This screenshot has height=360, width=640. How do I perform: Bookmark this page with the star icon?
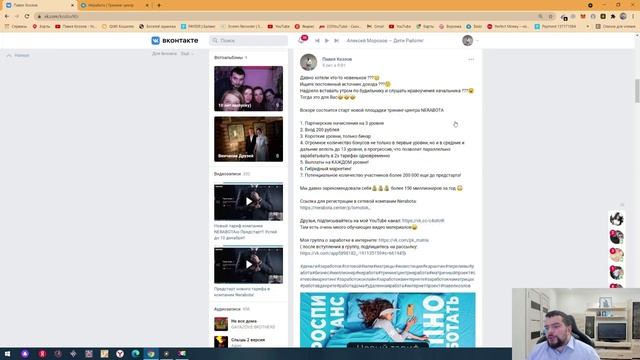[x=551, y=16]
